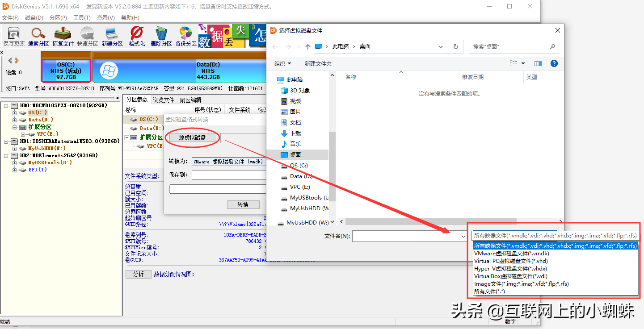The height and width of the screenshot is (329, 644).
Task: Open the help icon in file dialog
Action: click(x=554, y=63)
